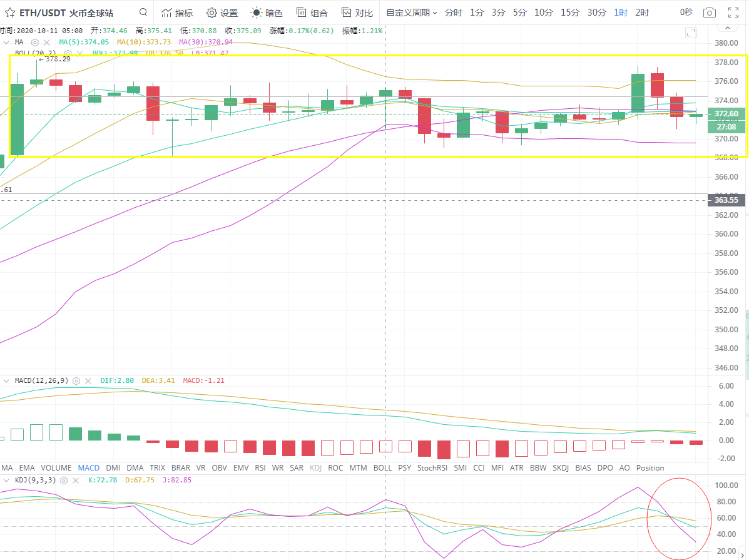
Task: Open KDJ indicator settings gear
Action: 64,480
